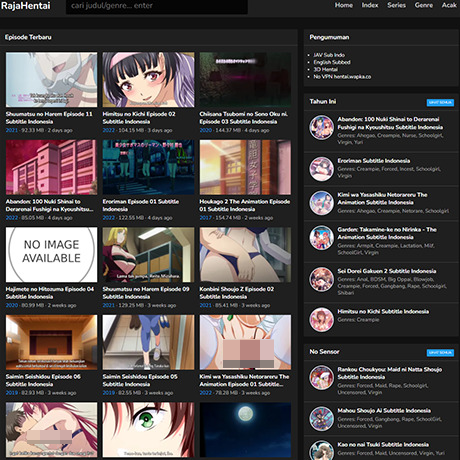Screen dimensions: 460x460
Task: Open the Series menu item
Action: pyautogui.click(x=396, y=5)
